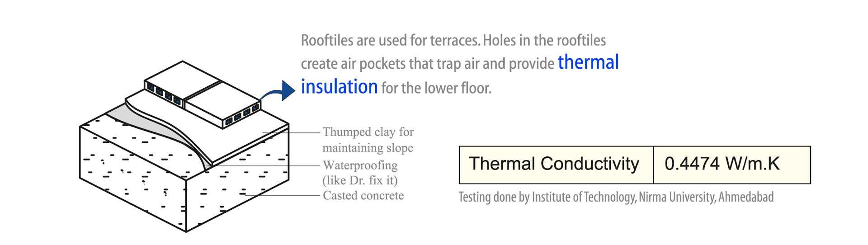Image resolution: width=868 pixels, height=245 pixels.
Task: Click the 'Casted concrete' label
Action: click(x=363, y=196)
